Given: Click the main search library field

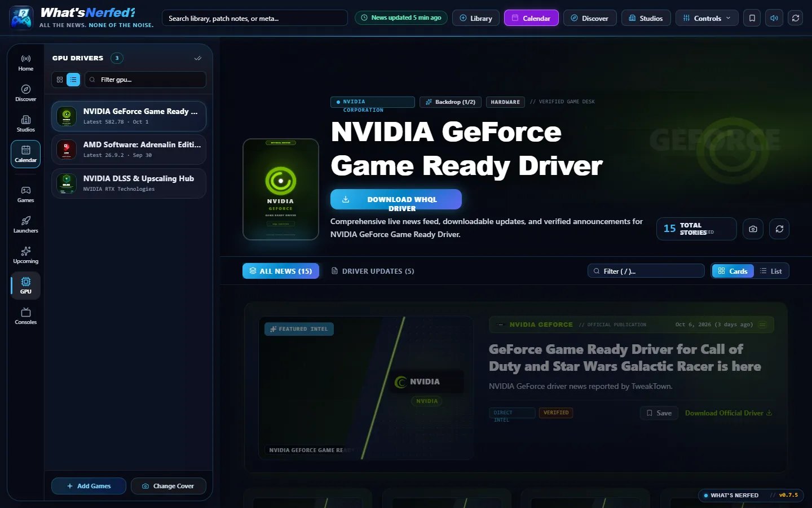Looking at the screenshot, I should (x=255, y=18).
